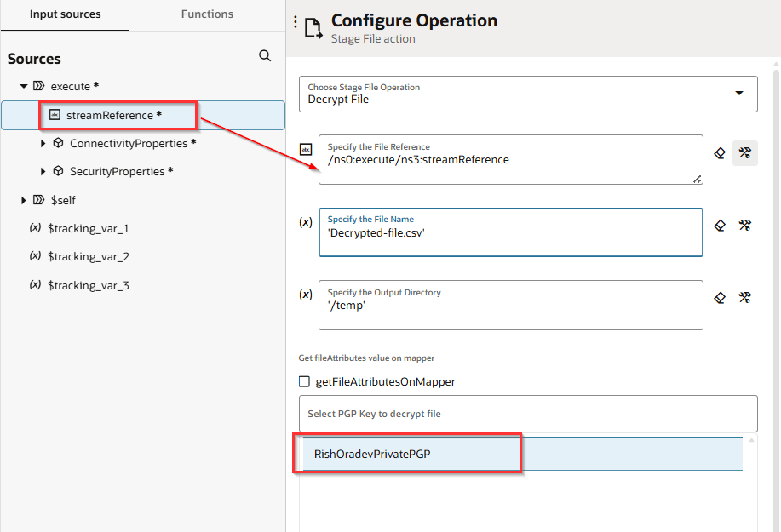Screen dimensions: 781x532
Task: Switch to the Functions tab
Action: tap(207, 14)
